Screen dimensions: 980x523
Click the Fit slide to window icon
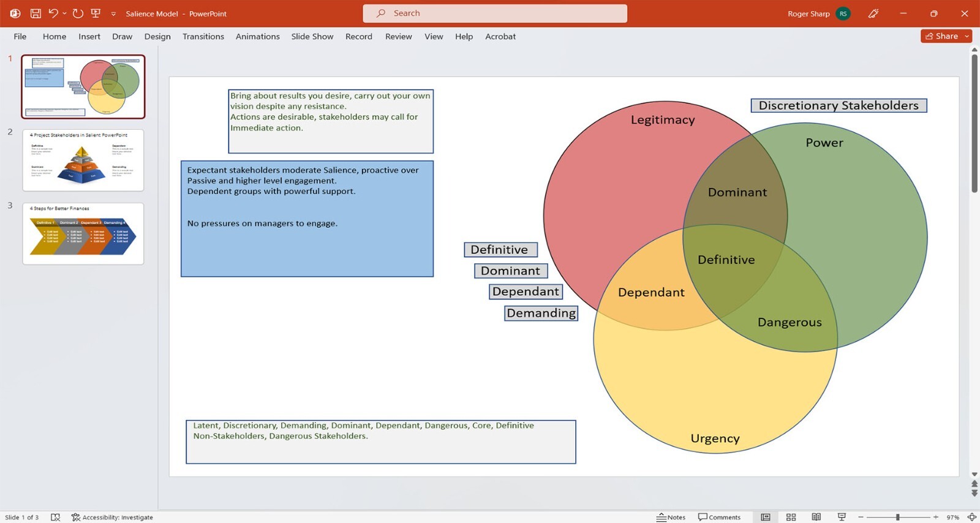(971, 517)
